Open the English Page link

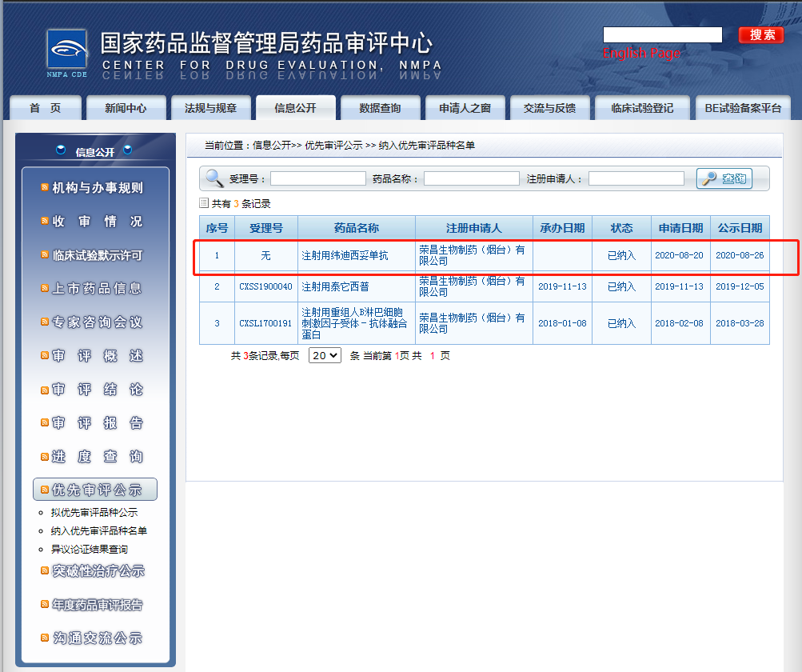[641, 54]
